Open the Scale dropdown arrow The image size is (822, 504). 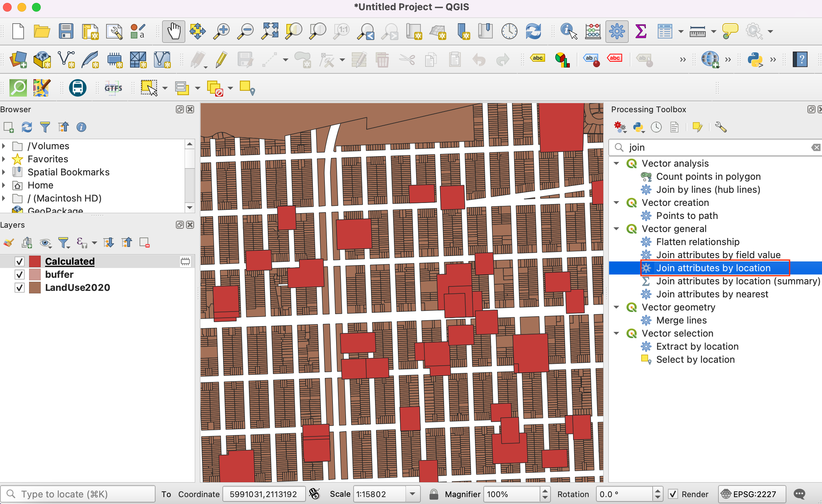412,494
